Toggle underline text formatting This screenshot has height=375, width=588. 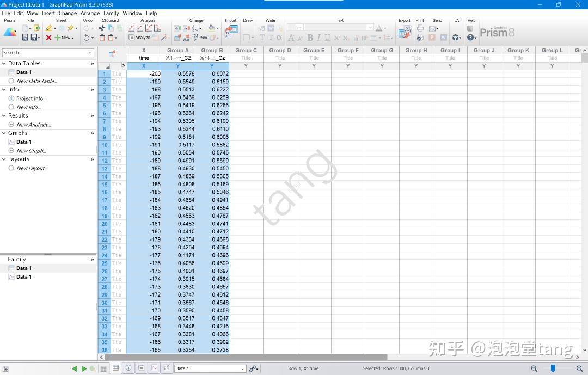click(x=327, y=38)
